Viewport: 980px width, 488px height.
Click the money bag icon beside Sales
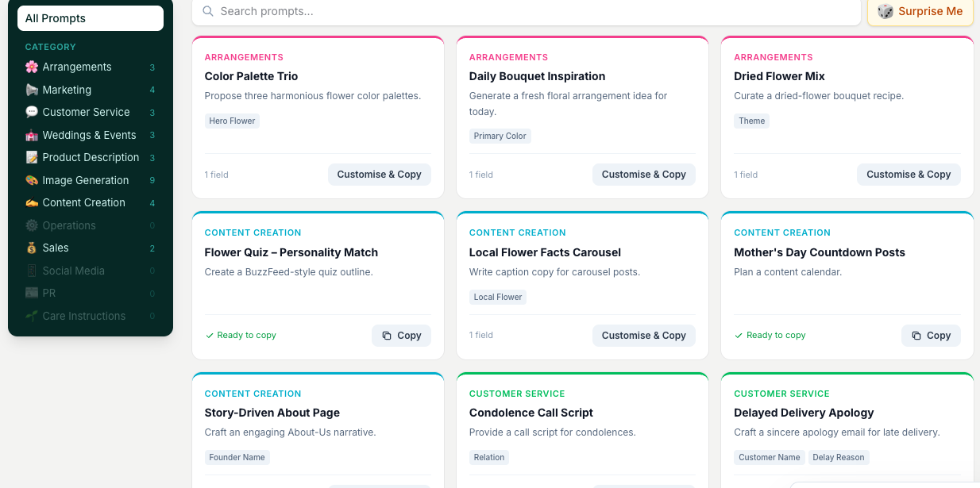(x=32, y=248)
